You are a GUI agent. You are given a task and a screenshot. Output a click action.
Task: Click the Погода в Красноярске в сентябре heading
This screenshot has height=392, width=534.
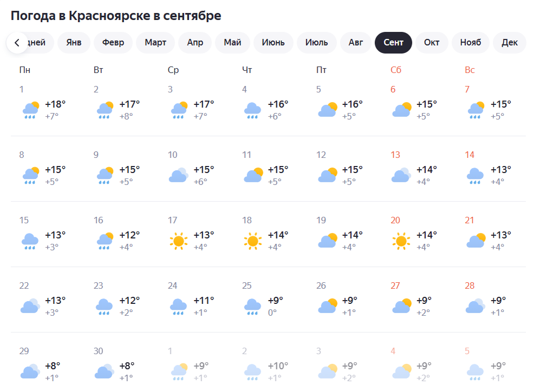point(116,15)
